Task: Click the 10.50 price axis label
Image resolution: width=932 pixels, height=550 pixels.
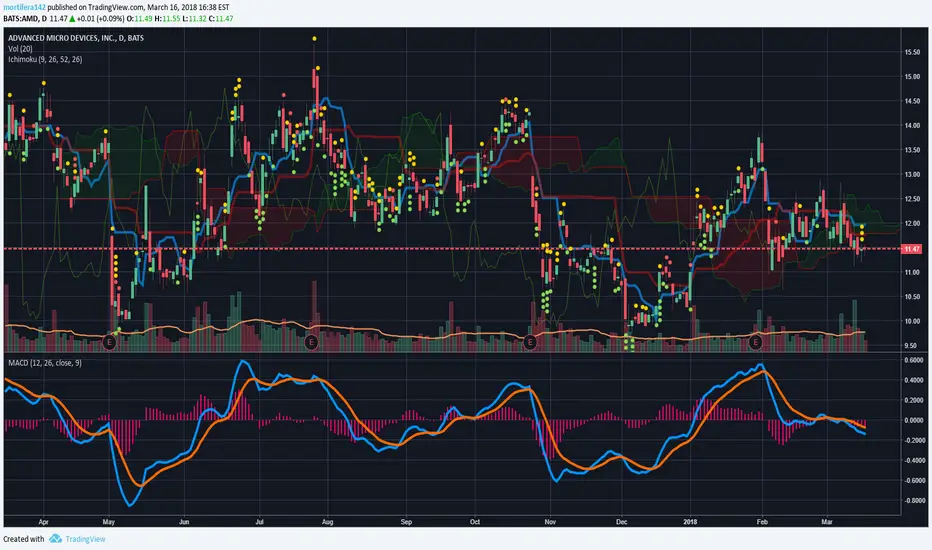Action: click(x=912, y=297)
